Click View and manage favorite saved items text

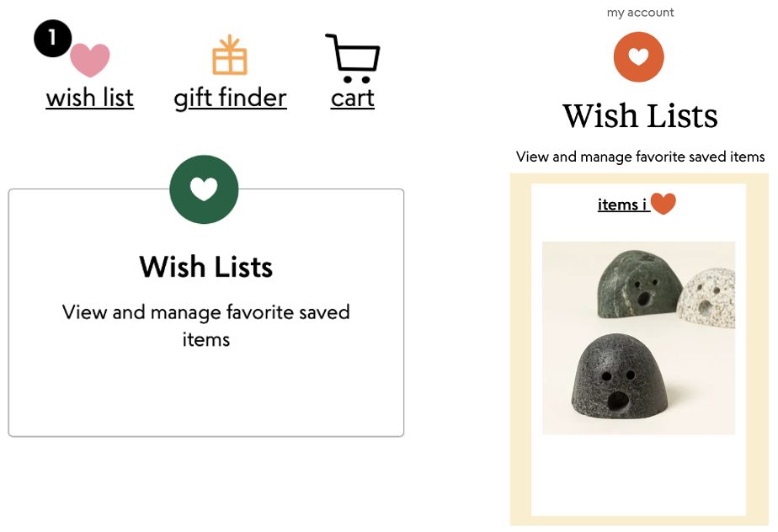(640, 157)
